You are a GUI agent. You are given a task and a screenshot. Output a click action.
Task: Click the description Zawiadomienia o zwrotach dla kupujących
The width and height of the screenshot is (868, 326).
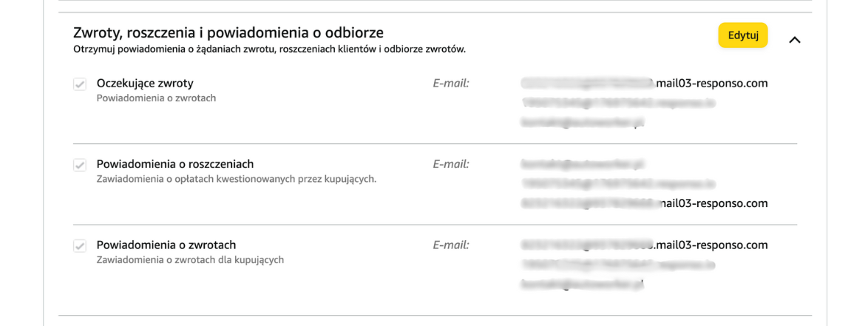(x=190, y=259)
